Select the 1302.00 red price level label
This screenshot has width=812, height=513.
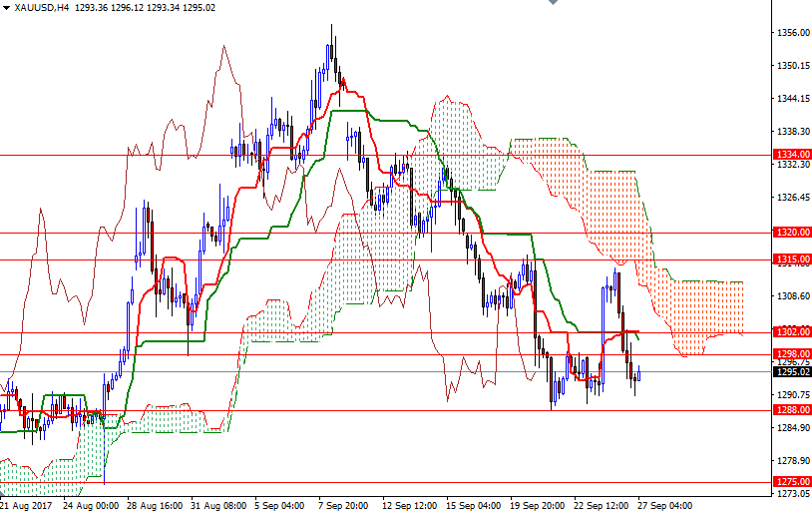click(x=791, y=332)
